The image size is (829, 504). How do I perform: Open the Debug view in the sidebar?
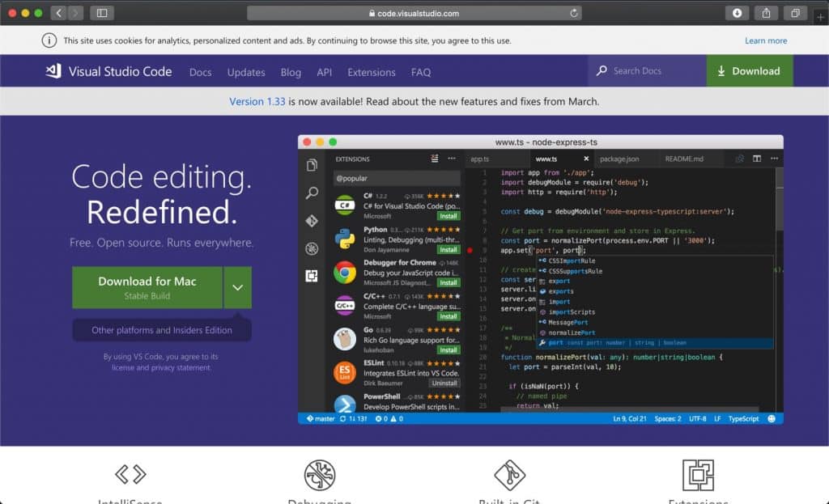312,248
